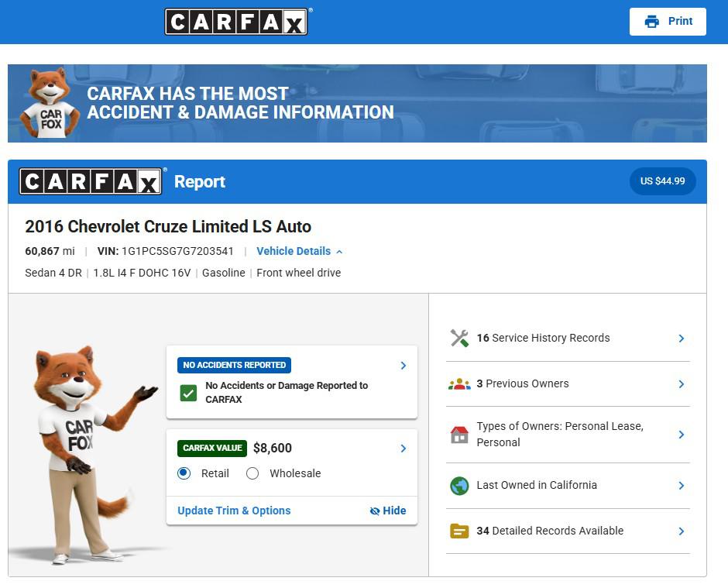Expand the No Accidents Reported chevron
Viewport: 728px width, 588px height.
point(403,366)
